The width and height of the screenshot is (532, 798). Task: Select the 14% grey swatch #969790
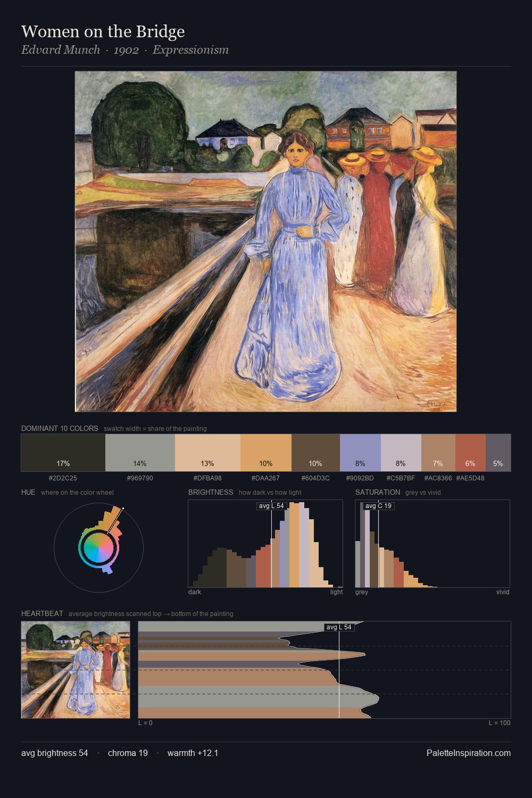coord(140,453)
